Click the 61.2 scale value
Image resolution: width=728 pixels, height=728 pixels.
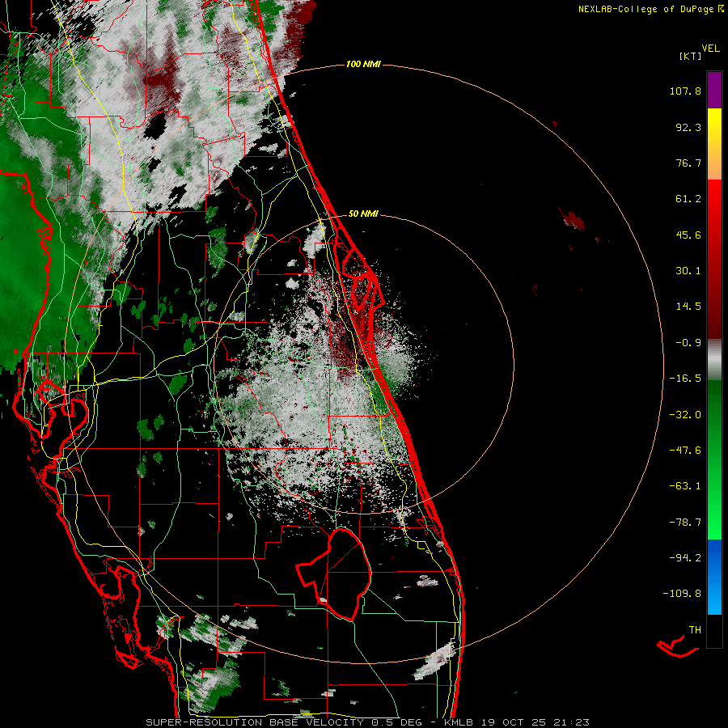point(688,199)
